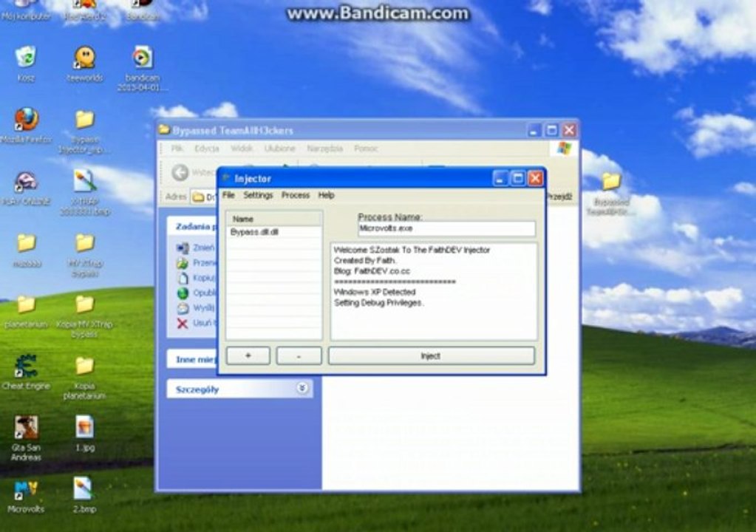Close the Injector window
The height and width of the screenshot is (532, 756).
pyautogui.click(x=535, y=179)
